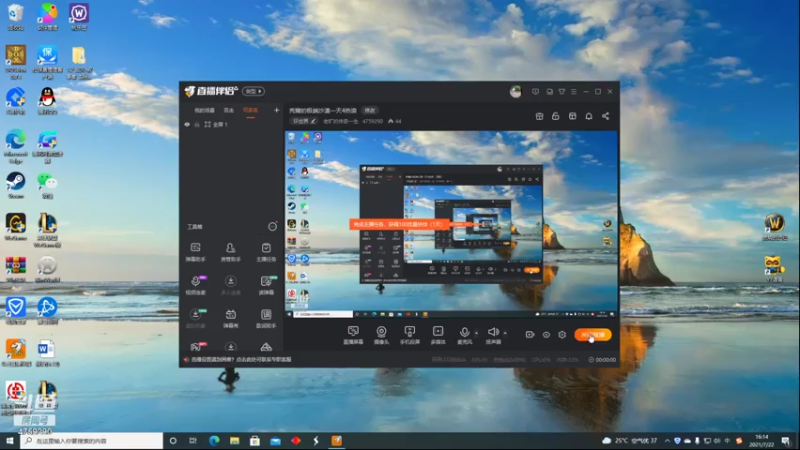Open the 弹幕秀 danmaku show tool
The image size is (800, 450).
[x=231, y=318]
